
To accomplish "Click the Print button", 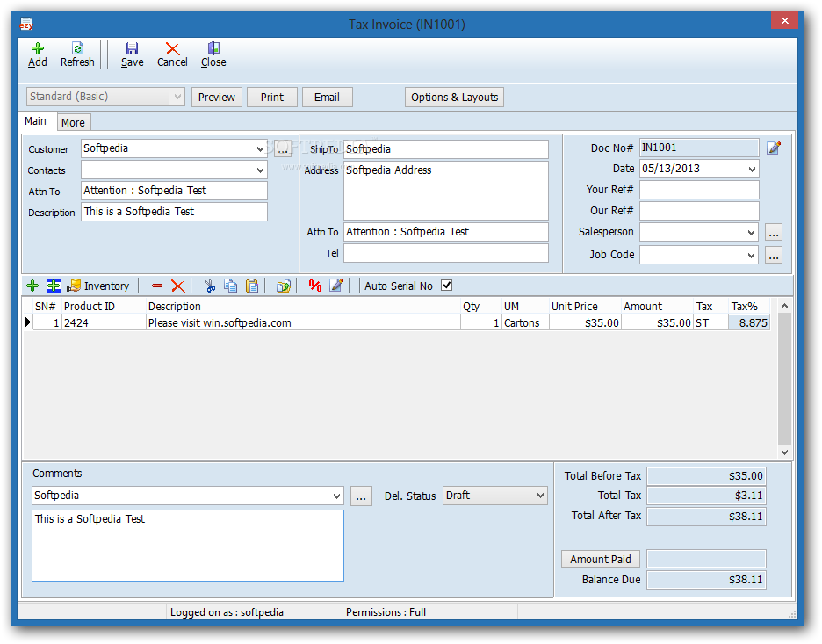I will coord(272,97).
